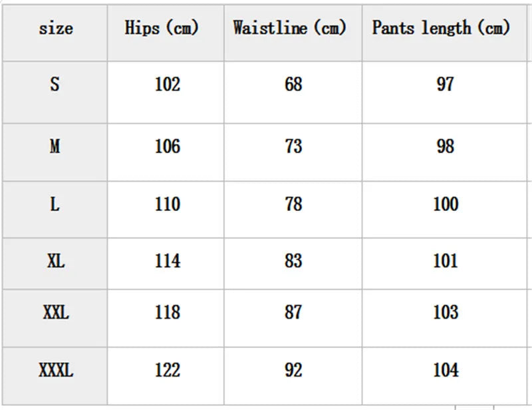This screenshot has width=532, height=410.
Task: Select the waistline value 68 cell
Action: (x=293, y=85)
